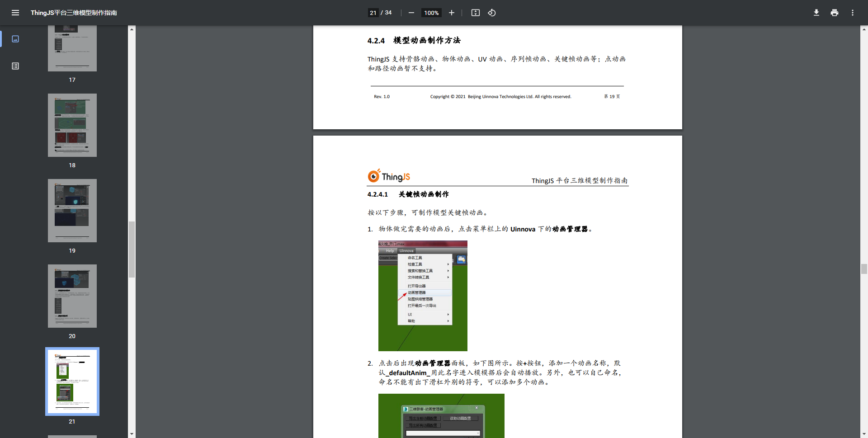Click the copyright footer text line
The image size is (868, 438).
pyautogui.click(x=500, y=96)
